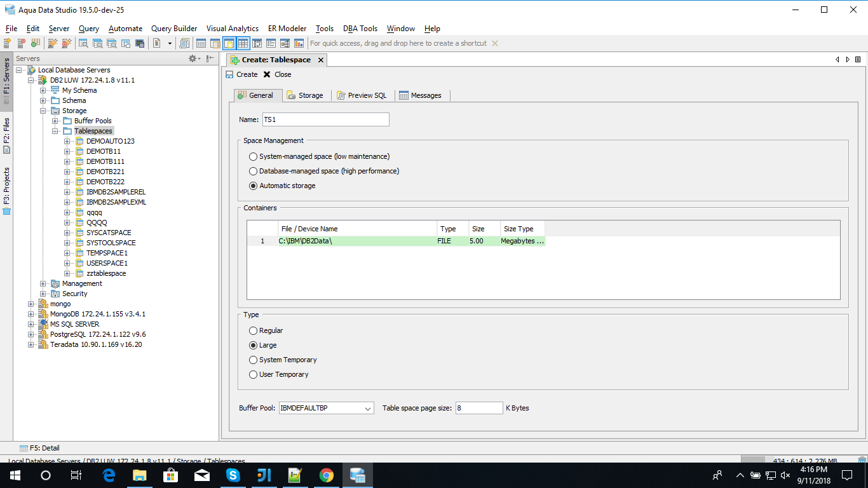Click the register server icon with plus badge
This screenshot has height=488, width=868.
(8, 43)
